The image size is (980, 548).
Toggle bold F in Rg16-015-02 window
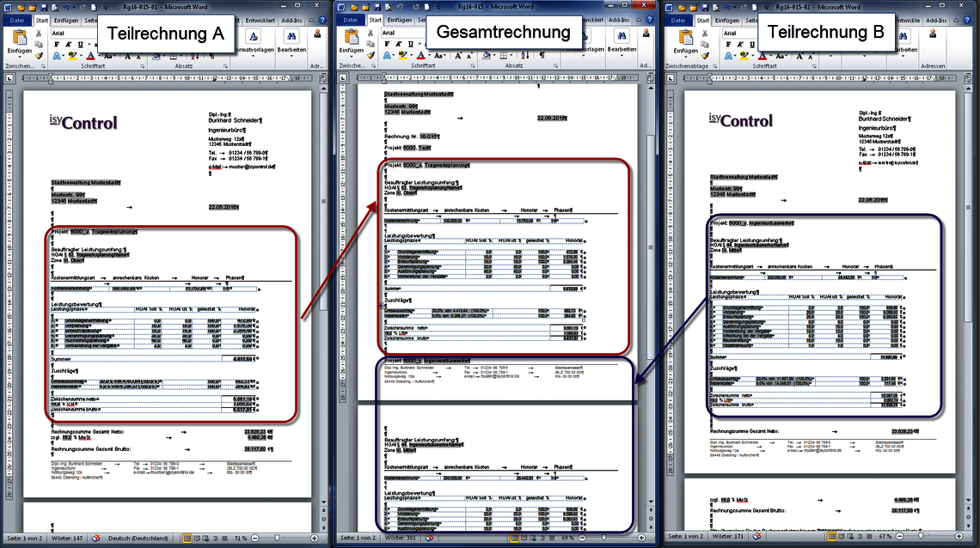(728, 45)
